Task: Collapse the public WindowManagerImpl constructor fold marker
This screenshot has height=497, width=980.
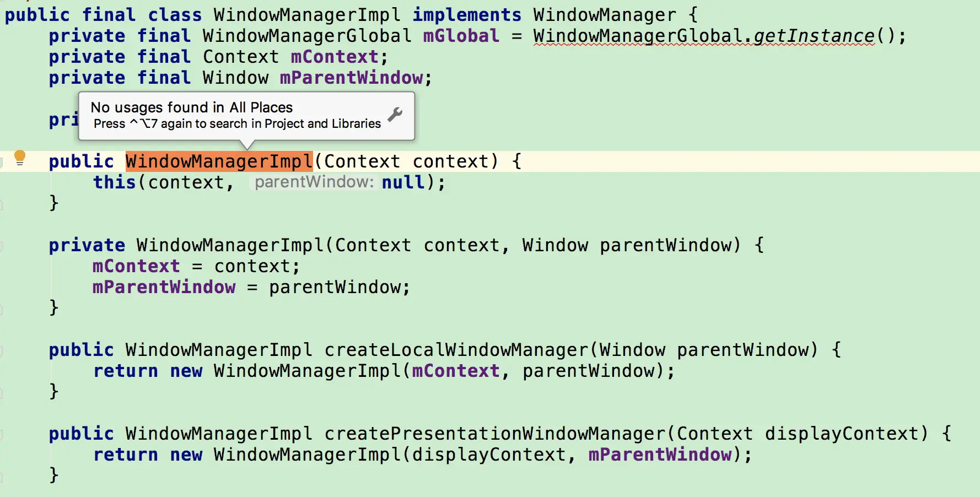Action: [2, 161]
